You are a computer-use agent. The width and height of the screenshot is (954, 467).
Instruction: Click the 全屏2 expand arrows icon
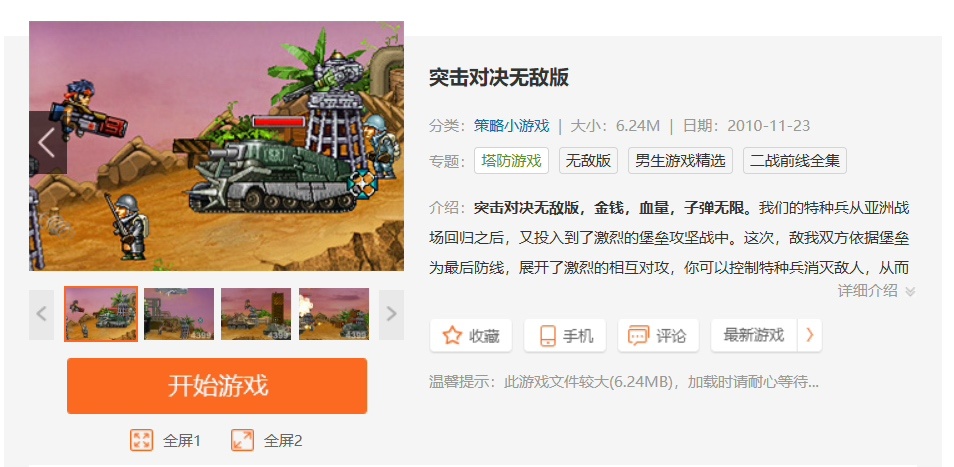coord(242,440)
